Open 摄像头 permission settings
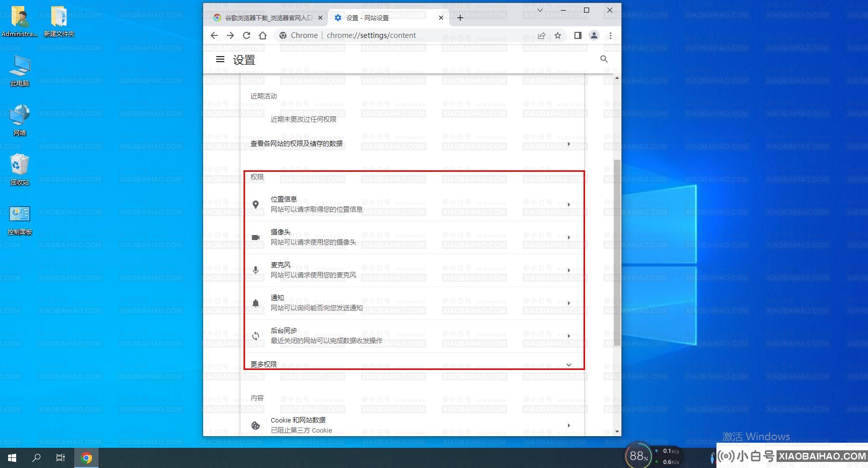 (x=412, y=237)
